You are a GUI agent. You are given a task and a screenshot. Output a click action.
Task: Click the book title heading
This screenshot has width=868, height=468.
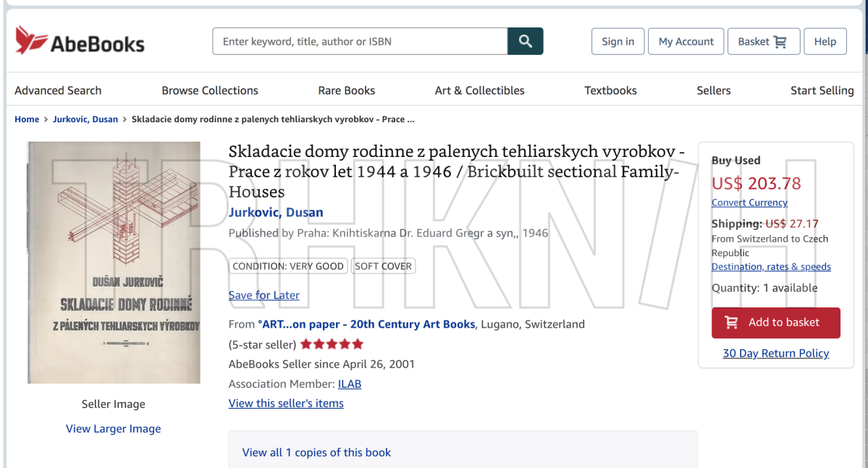pos(457,171)
